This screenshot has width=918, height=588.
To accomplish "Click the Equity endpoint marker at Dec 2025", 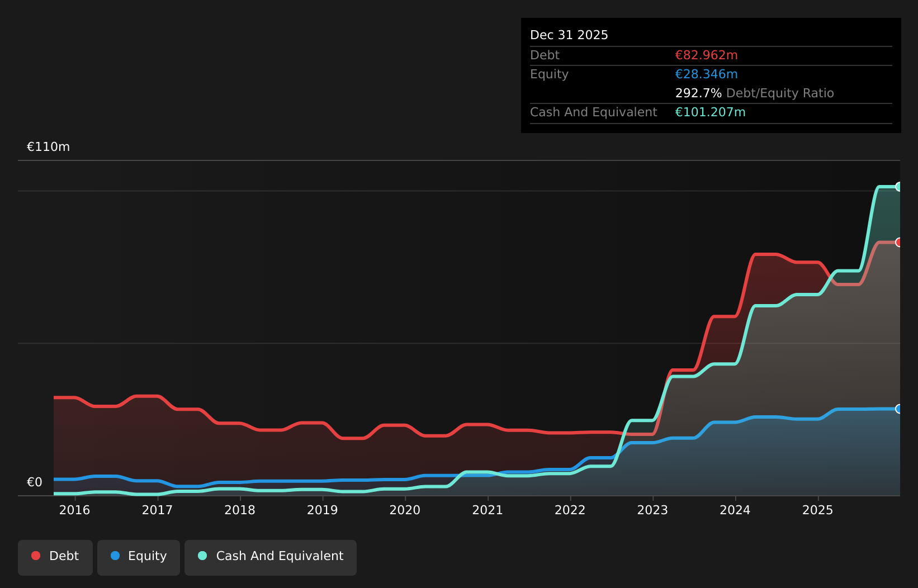I will [899, 409].
